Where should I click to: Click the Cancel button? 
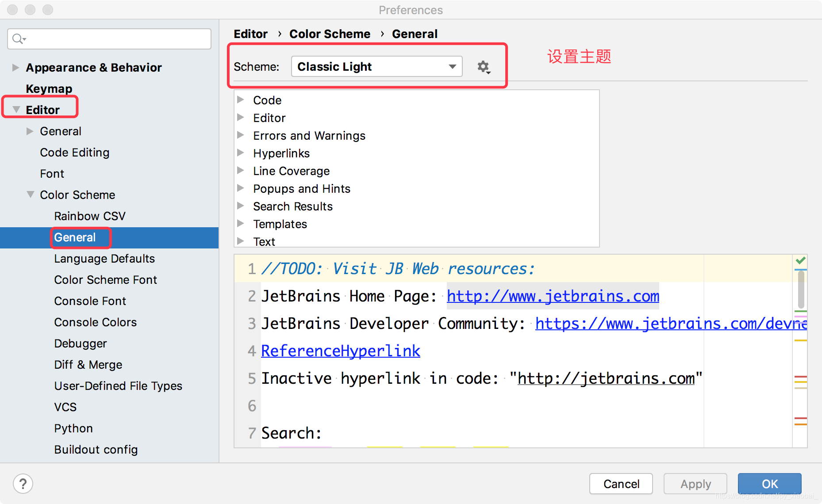pos(621,484)
